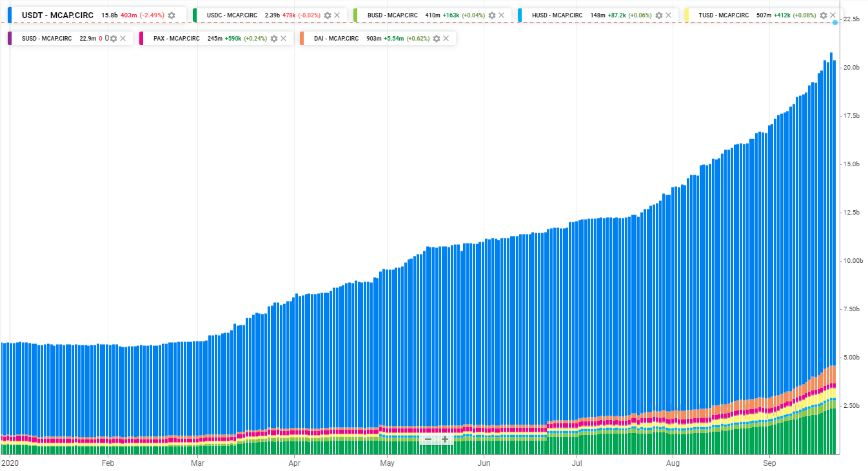Click the PAX series gear icon
The height and width of the screenshot is (471, 868).
[274, 39]
